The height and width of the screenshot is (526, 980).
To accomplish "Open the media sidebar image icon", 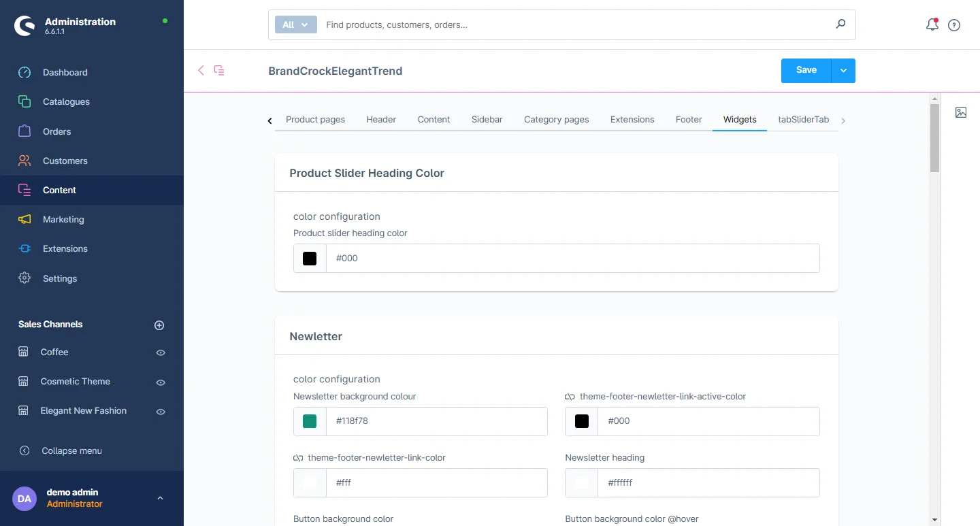I will coord(960,112).
